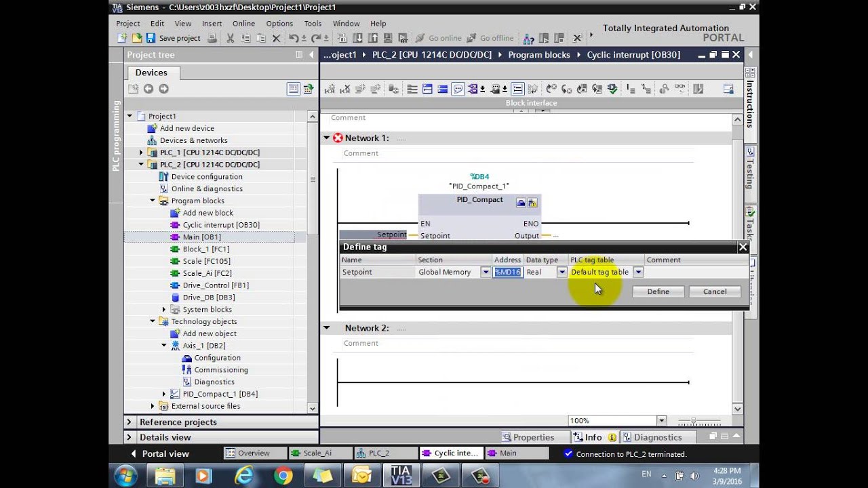Toggle the details view icon in Project tree
Viewport: 868px width, 488px height.
pos(294,89)
